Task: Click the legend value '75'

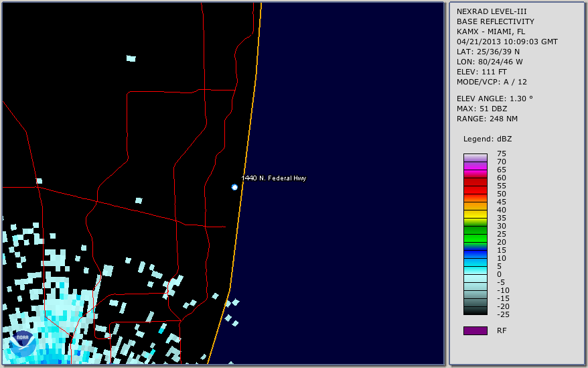Action: 502,154
